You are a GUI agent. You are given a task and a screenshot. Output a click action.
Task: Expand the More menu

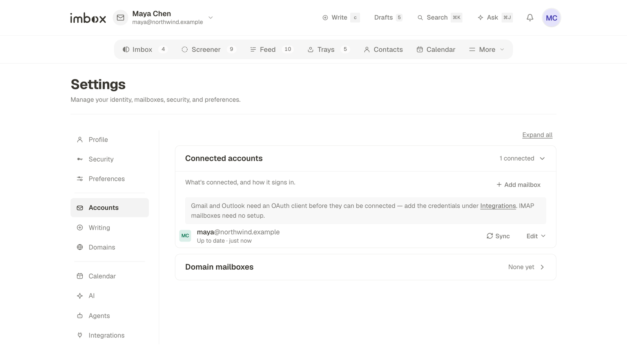tap(487, 49)
